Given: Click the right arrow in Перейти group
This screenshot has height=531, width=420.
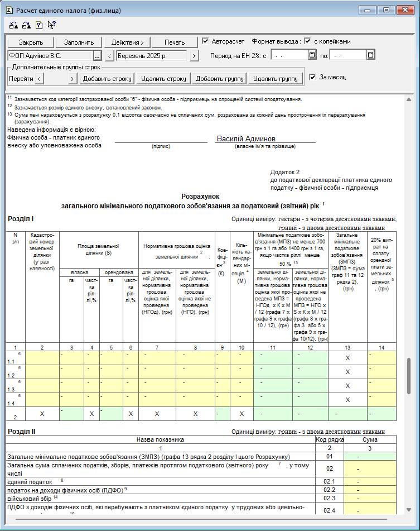Looking at the screenshot, I should click(72, 79).
